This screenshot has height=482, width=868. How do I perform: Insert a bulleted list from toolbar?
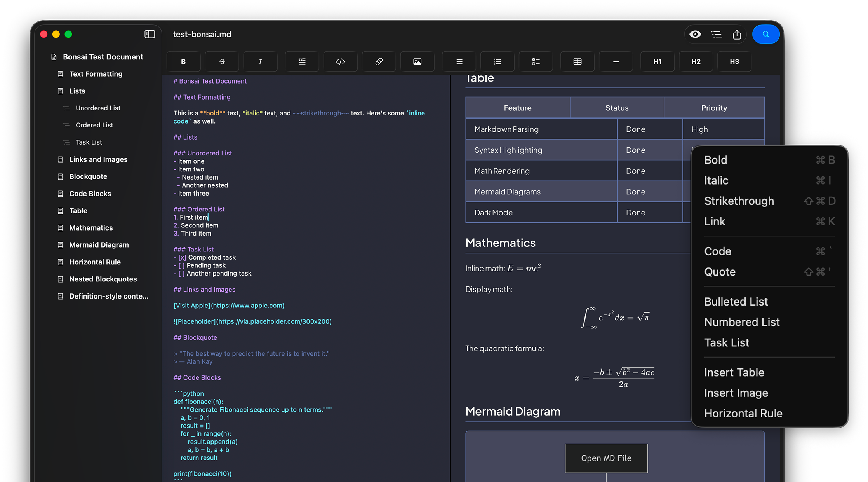point(459,61)
